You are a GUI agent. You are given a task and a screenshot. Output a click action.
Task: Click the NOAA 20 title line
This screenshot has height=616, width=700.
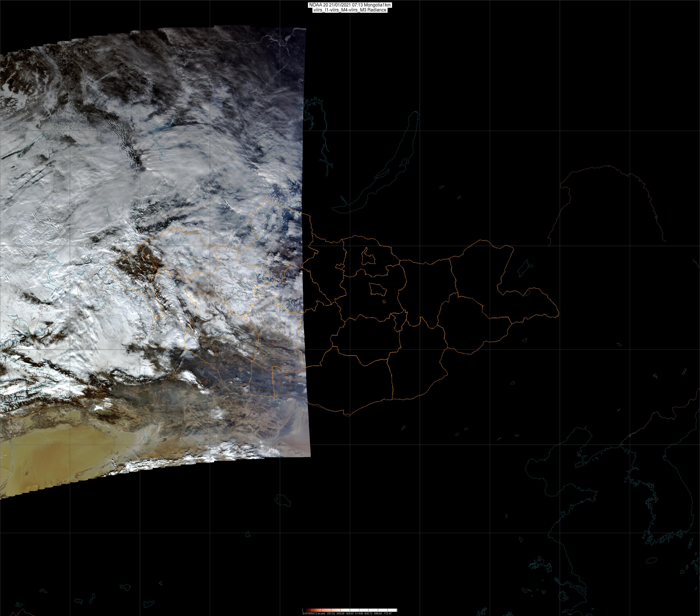click(x=350, y=5)
